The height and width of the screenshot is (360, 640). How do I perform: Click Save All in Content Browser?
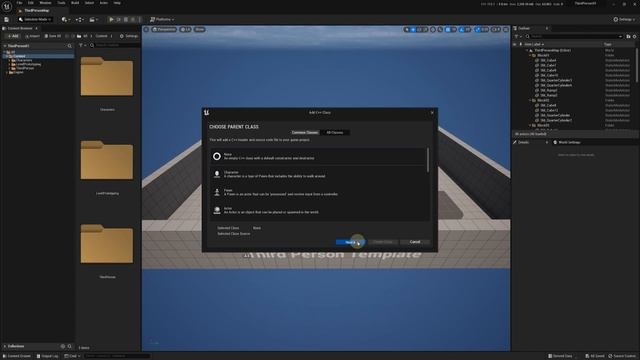[x=53, y=36]
